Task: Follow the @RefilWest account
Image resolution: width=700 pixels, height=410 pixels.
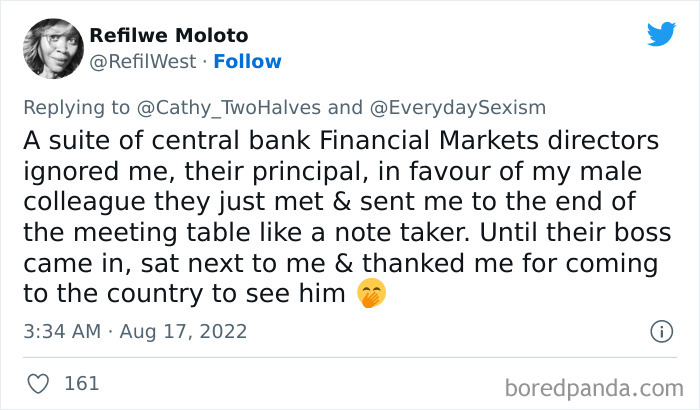Action: (248, 61)
